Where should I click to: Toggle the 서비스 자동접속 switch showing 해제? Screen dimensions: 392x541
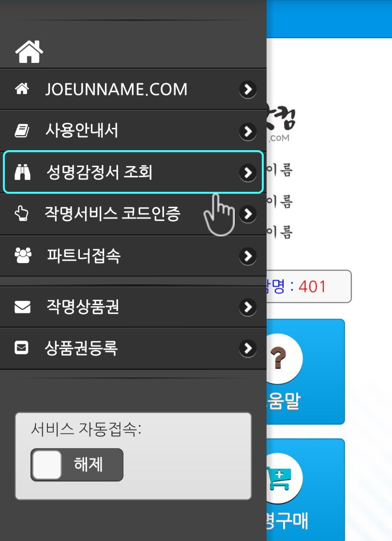[x=77, y=464]
